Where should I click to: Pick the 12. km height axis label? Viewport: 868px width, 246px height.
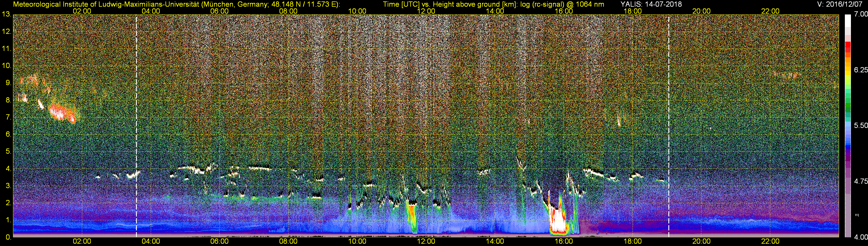[x=7, y=32]
